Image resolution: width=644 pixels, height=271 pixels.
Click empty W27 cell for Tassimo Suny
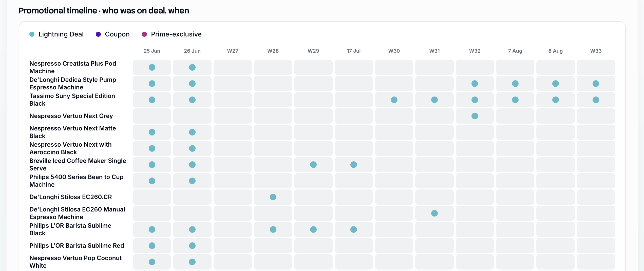click(233, 100)
